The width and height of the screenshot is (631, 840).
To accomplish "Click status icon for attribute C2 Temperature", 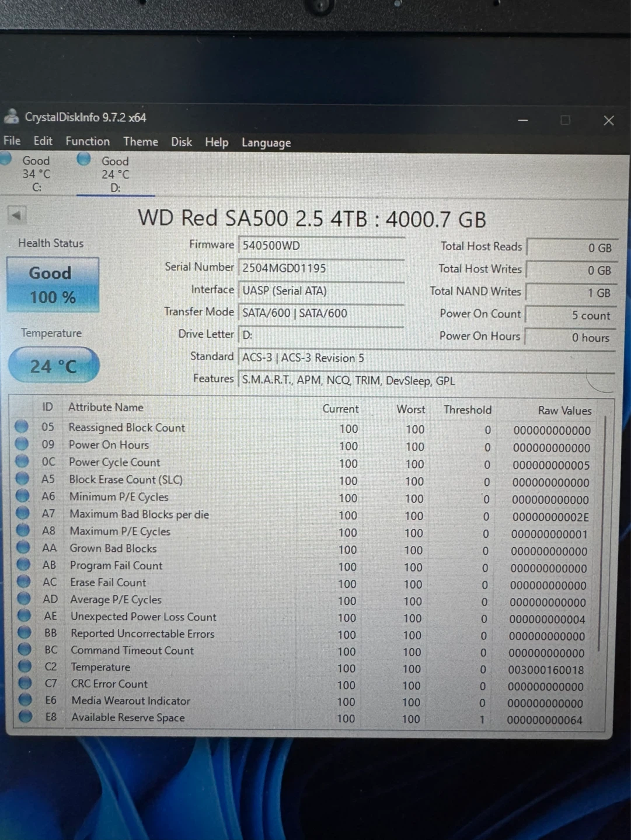I will (25, 666).
